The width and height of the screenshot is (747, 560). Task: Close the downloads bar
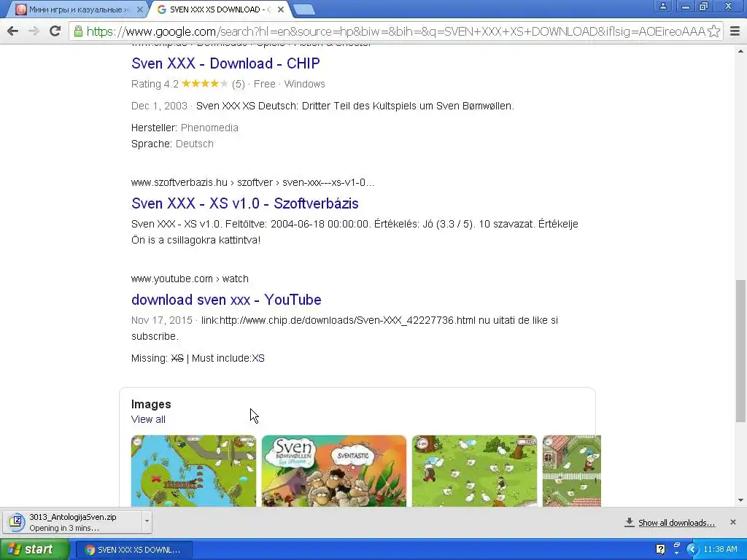coord(733,522)
